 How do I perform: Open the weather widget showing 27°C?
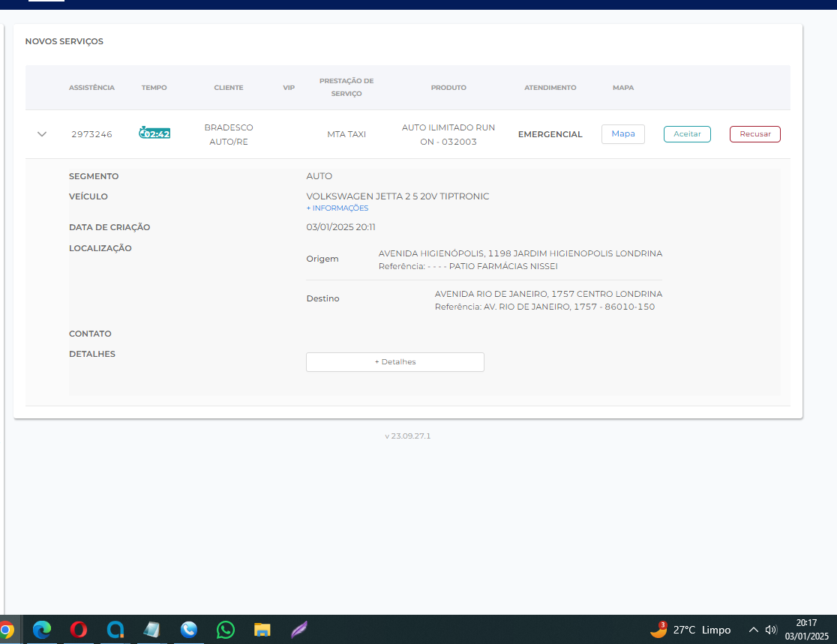[690, 630]
